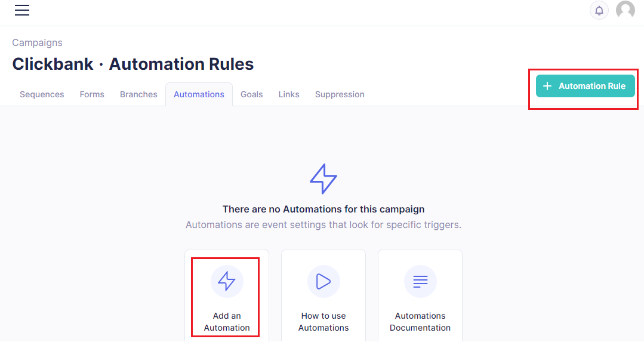The image size is (644, 342).
Task: Click the Automations Documentation label
Action: (x=420, y=322)
